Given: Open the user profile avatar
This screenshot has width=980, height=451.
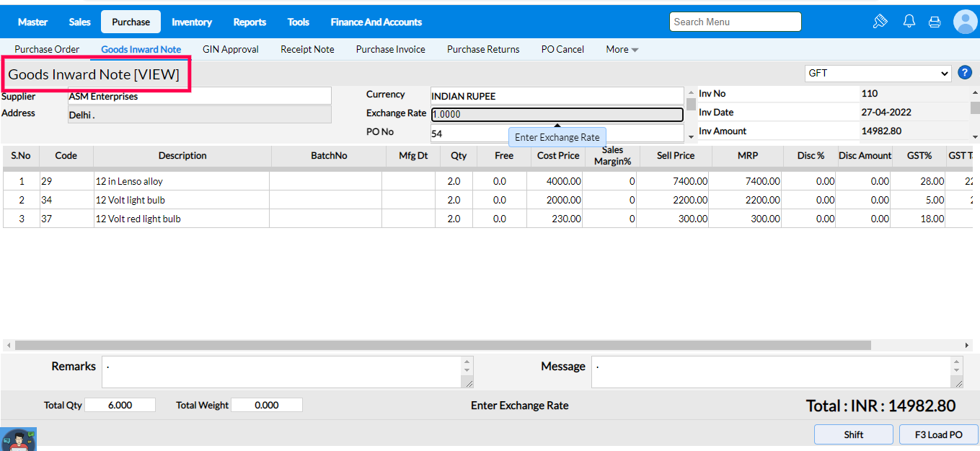Looking at the screenshot, I should click(965, 22).
